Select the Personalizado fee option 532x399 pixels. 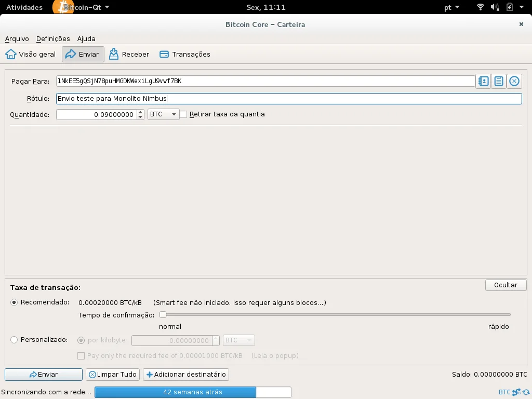[x=14, y=340]
